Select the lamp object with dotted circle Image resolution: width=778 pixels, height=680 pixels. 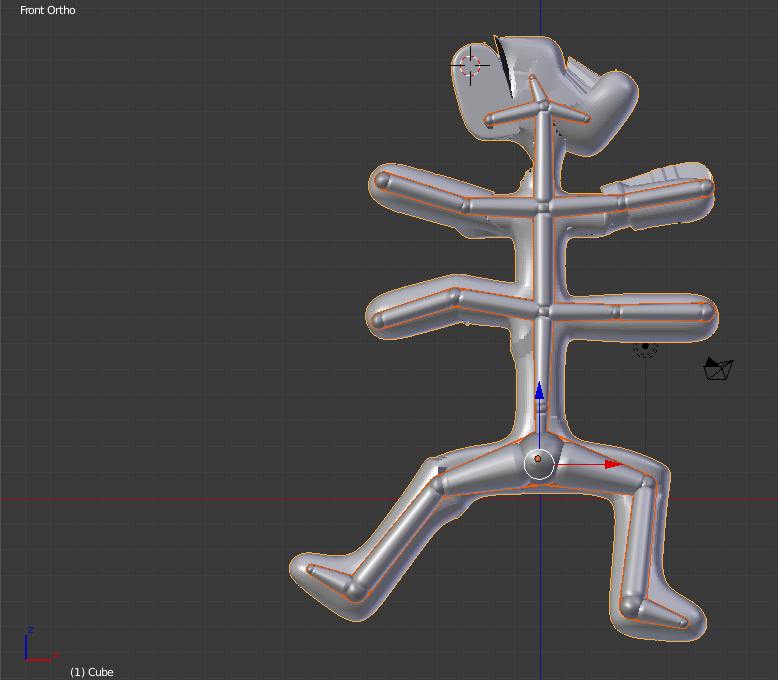pyautogui.click(x=645, y=347)
